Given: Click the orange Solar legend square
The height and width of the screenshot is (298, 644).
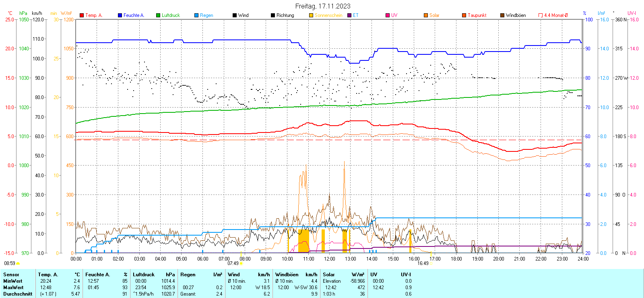Looking at the screenshot, I should (x=426, y=15).
